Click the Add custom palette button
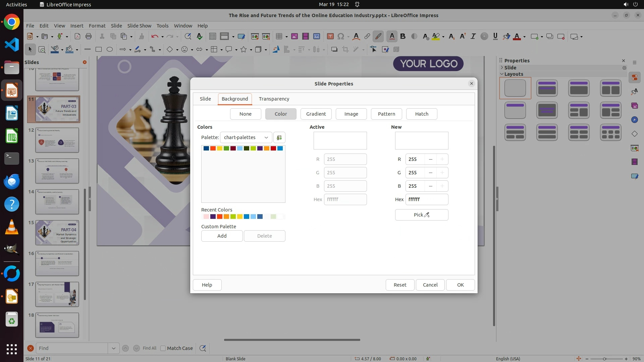 click(222, 236)
